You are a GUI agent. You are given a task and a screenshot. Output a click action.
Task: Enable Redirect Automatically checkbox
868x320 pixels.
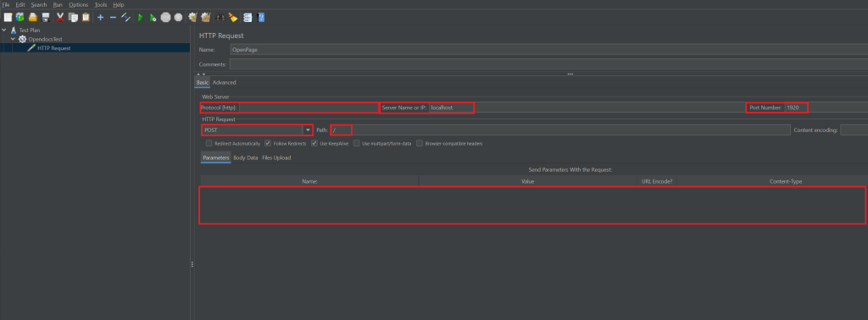(x=209, y=143)
